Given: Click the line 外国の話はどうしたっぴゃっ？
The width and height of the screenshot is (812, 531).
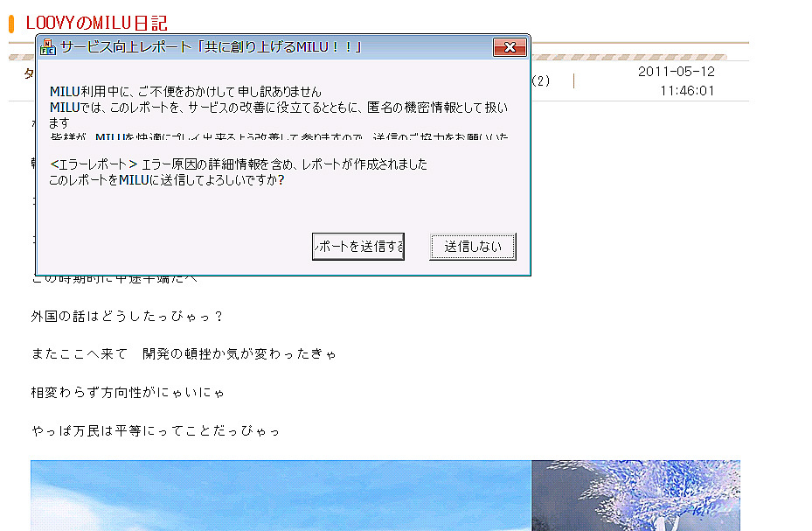Looking at the screenshot, I should click(x=128, y=316).
